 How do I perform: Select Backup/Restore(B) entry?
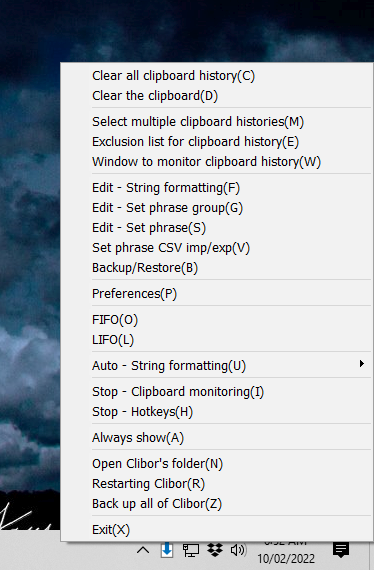click(217, 268)
